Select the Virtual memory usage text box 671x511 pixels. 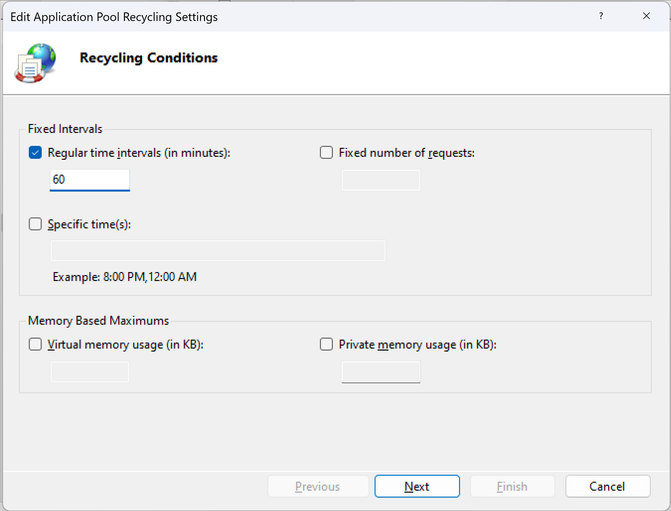(90, 372)
